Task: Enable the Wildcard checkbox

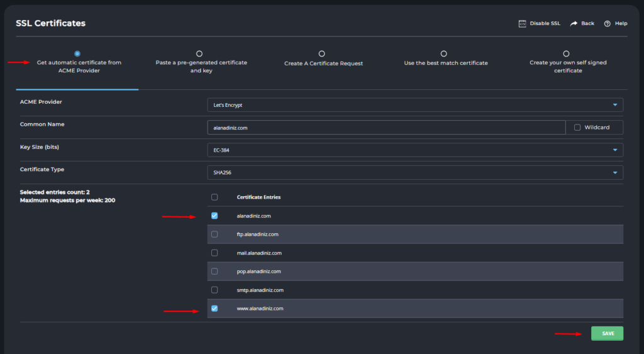Action: click(577, 128)
